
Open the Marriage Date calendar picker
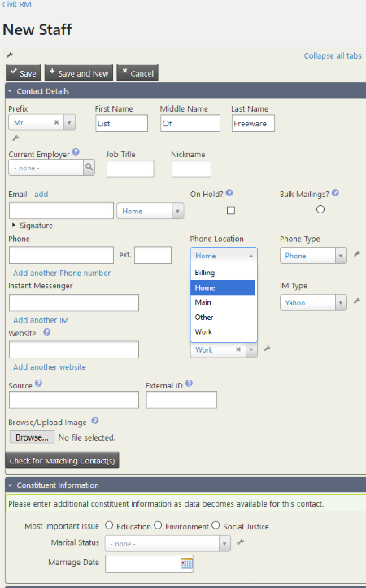(186, 564)
